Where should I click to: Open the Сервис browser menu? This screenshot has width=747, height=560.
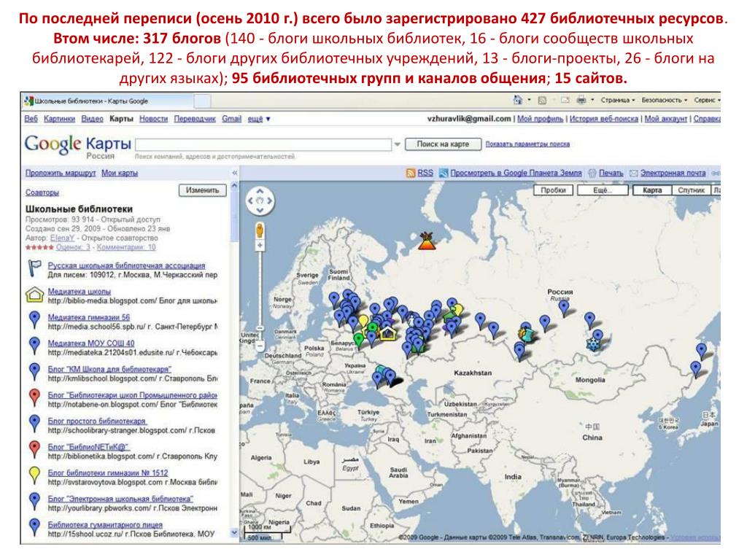point(707,100)
